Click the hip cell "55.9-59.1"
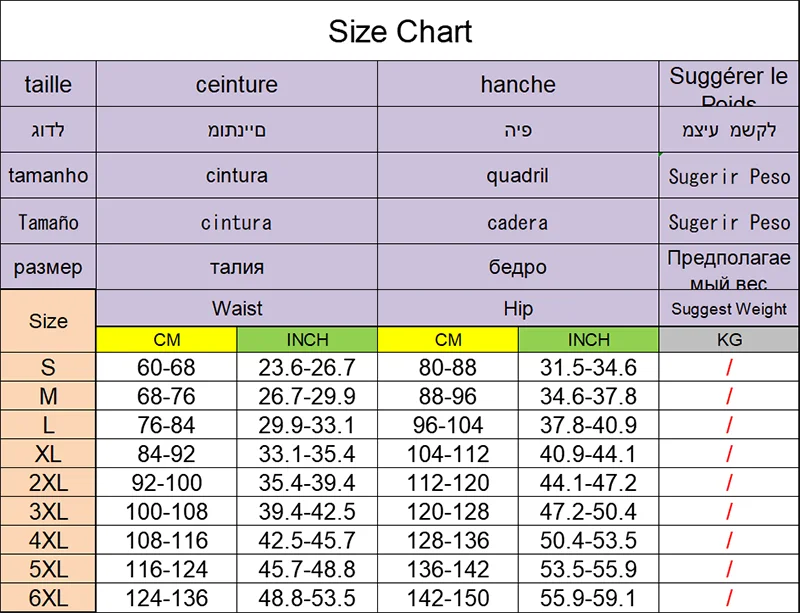 point(588,598)
